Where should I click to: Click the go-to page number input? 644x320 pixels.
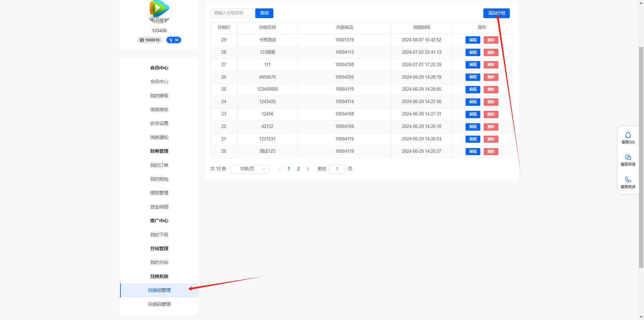tap(337, 169)
